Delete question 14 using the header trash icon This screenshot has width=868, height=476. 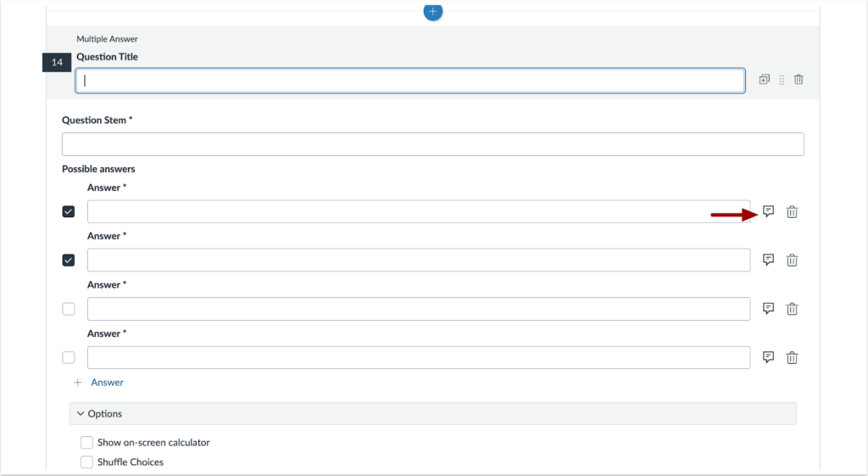coord(798,79)
